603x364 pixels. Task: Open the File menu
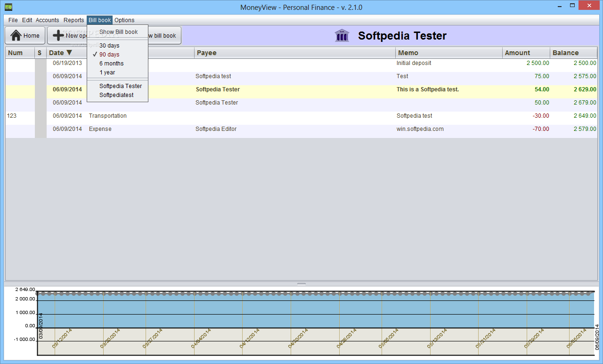[x=13, y=20]
